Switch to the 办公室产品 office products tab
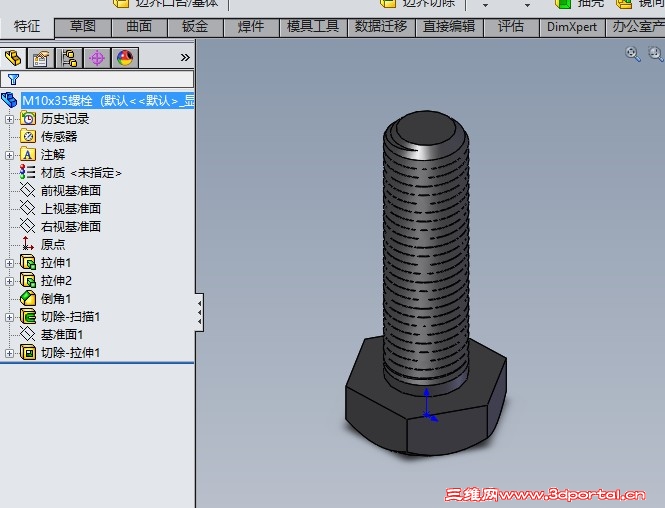The image size is (665, 508). pyautogui.click(x=635, y=27)
